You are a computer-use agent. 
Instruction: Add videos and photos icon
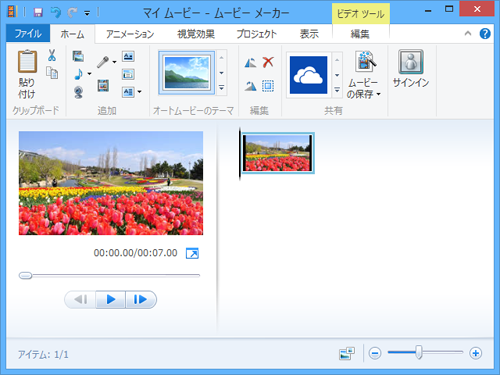click(78, 56)
